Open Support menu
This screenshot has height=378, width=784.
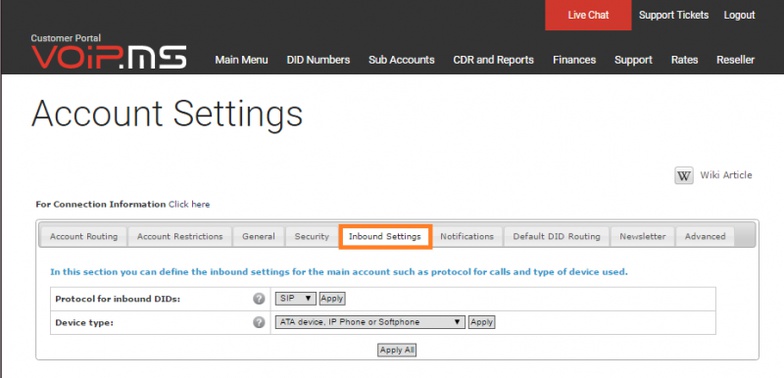634,60
